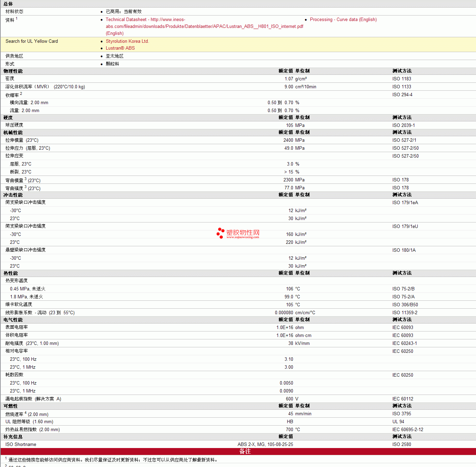476x467 pixels.
Task: Click the ISO 2580 test method cell
Action: [401, 444]
